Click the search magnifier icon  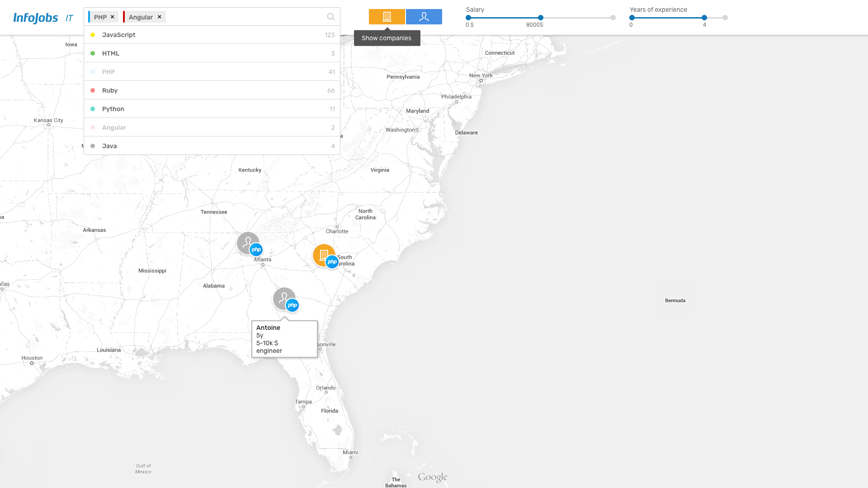click(x=331, y=17)
